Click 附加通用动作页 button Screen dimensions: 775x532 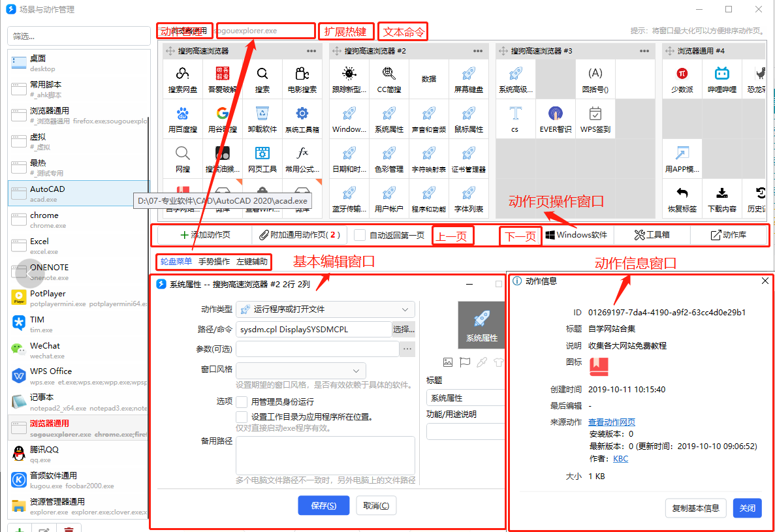click(x=300, y=235)
